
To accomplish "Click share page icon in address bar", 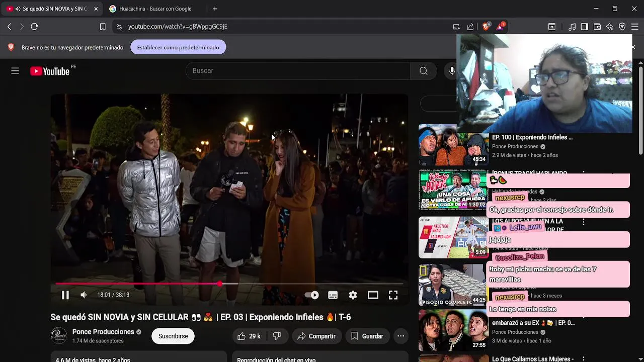I will [470, 27].
